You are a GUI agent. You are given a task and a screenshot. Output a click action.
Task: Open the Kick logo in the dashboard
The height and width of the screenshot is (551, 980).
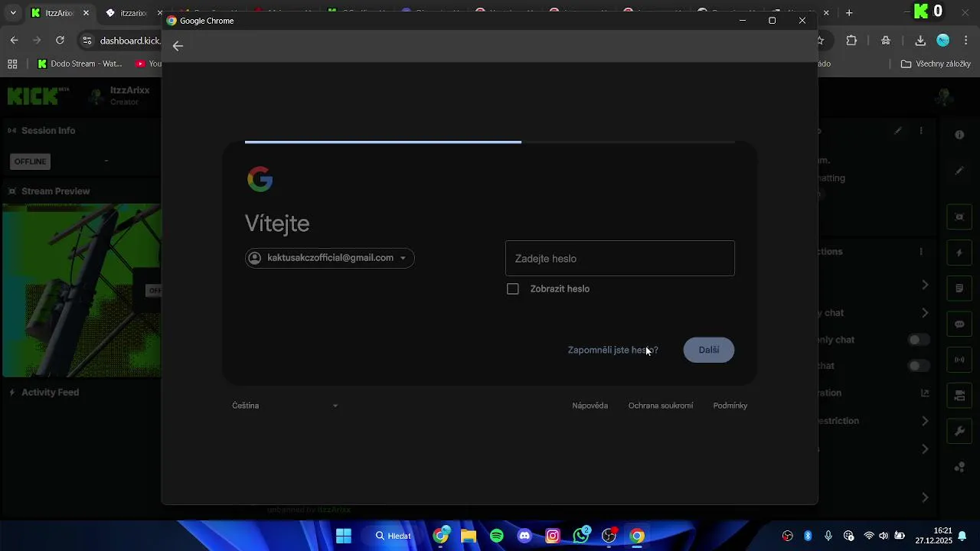[38, 96]
